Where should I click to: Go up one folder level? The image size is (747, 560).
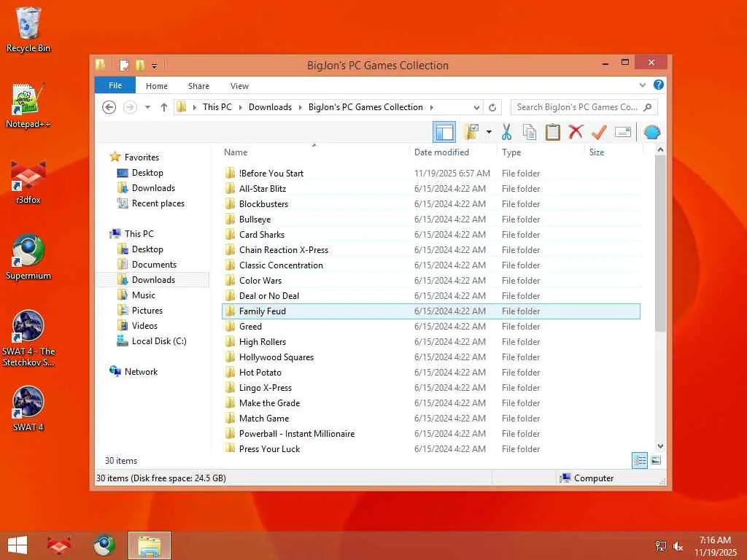164,107
